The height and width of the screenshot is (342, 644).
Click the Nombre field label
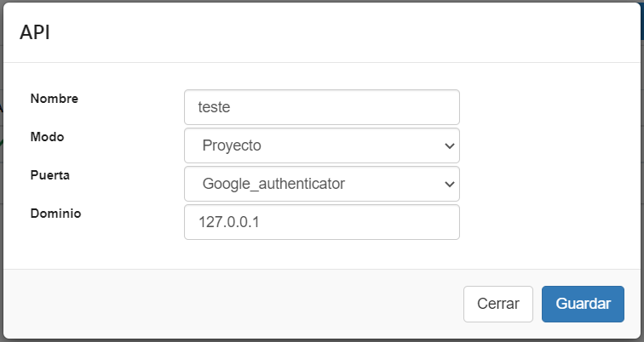pyautogui.click(x=55, y=98)
